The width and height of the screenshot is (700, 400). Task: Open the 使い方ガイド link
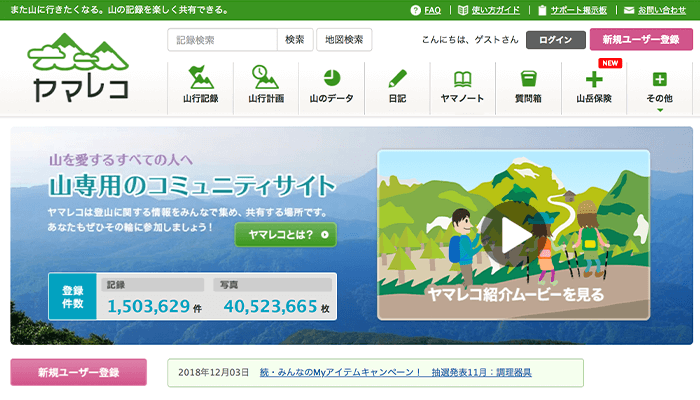[496, 10]
